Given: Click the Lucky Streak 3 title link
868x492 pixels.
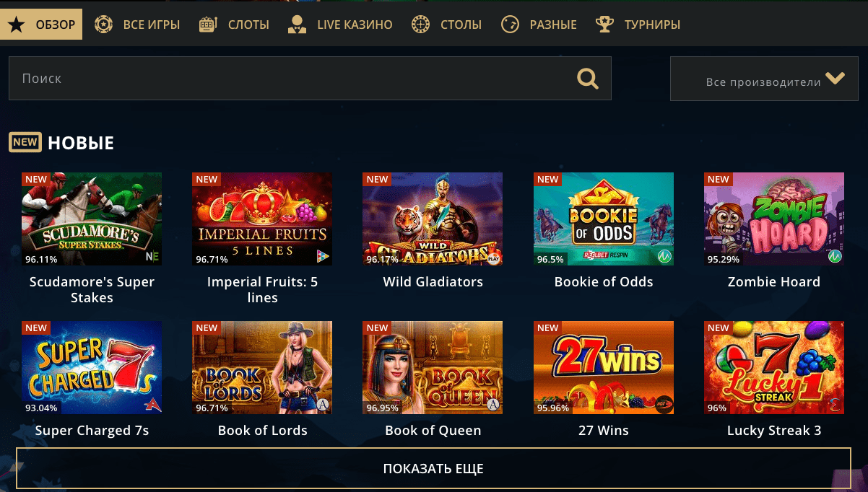Looking at the screenshot, I should click(x=774, y=431).
